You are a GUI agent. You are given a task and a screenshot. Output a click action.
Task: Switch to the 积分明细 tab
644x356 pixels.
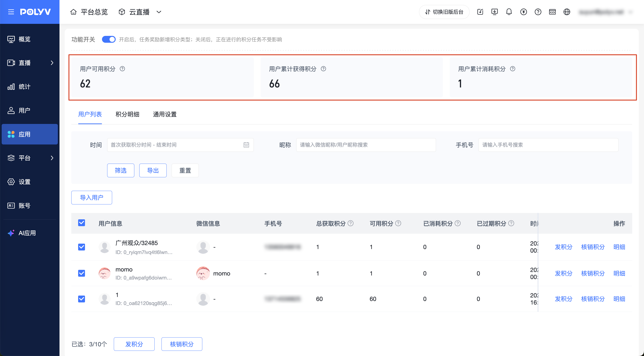127,114
